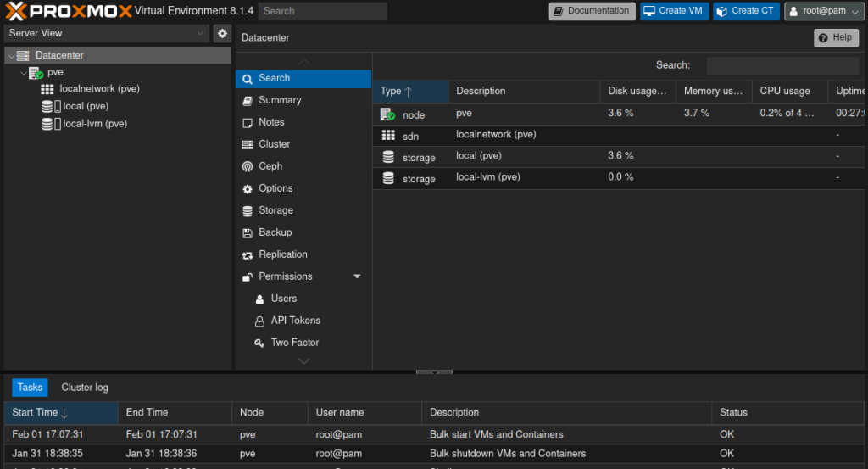Open the Summary menu item

(303, 100)
